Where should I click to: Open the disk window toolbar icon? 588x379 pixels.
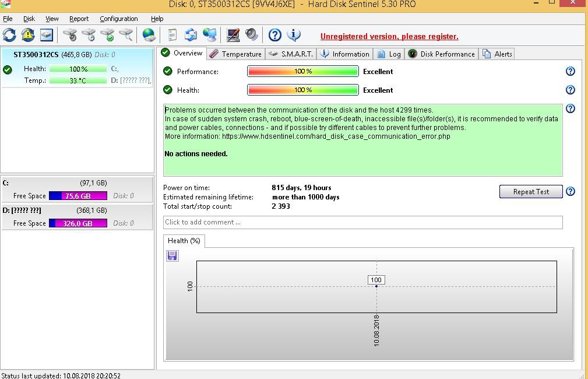46,35
